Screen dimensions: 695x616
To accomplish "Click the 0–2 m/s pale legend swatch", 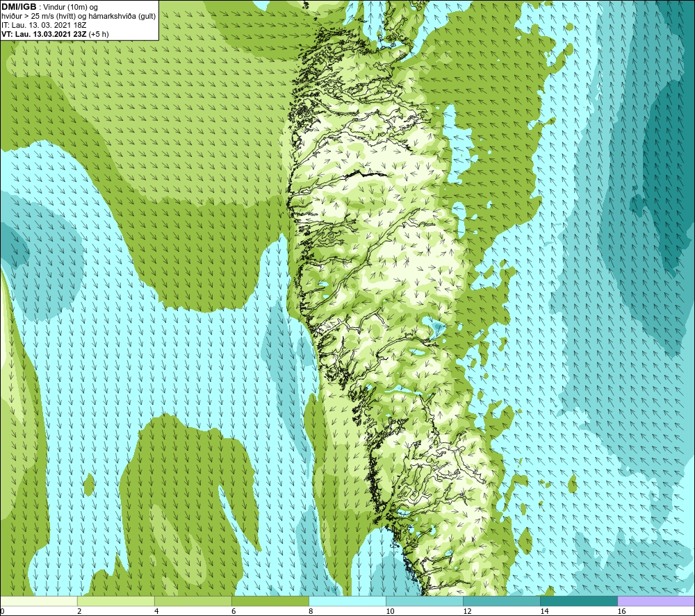I will point(39,601).
